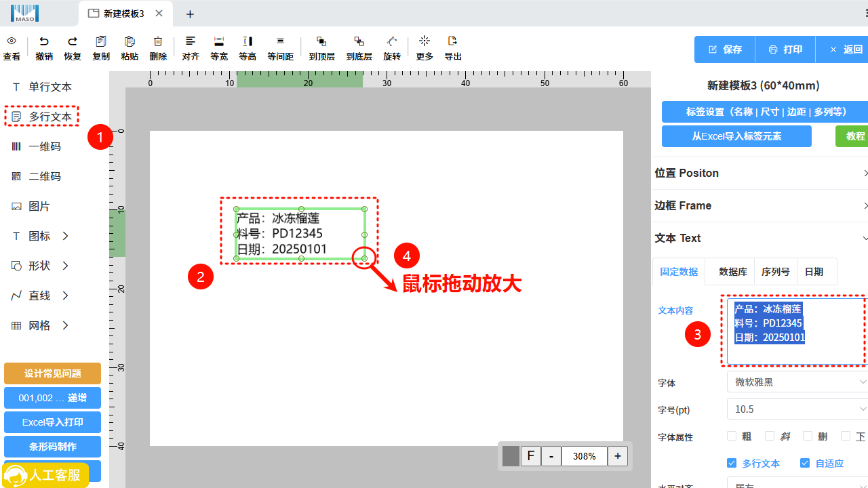The image size is (868, 488).
Task: Click the gray color swatch near zoom
Action: point(511,456)
